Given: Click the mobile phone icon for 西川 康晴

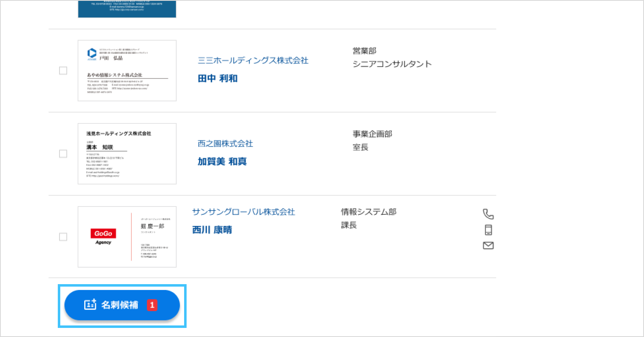Looking at the screenshot, I should pos(488,230).
